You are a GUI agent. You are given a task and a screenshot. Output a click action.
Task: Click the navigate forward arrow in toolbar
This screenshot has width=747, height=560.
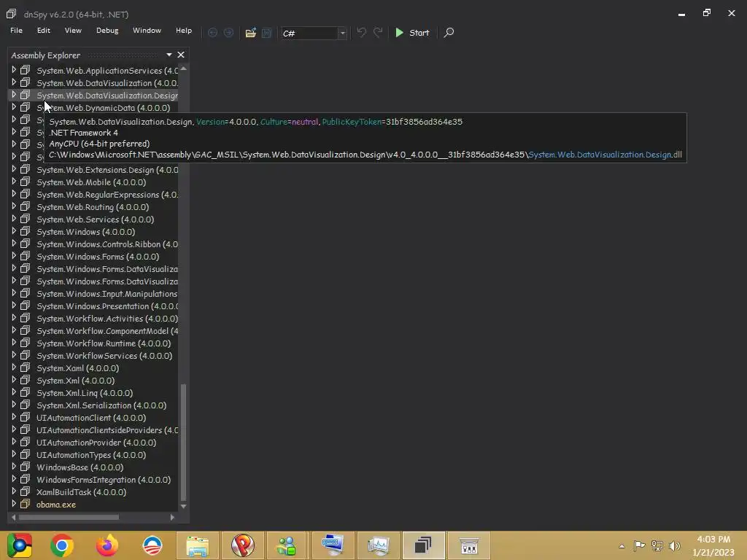228,32
